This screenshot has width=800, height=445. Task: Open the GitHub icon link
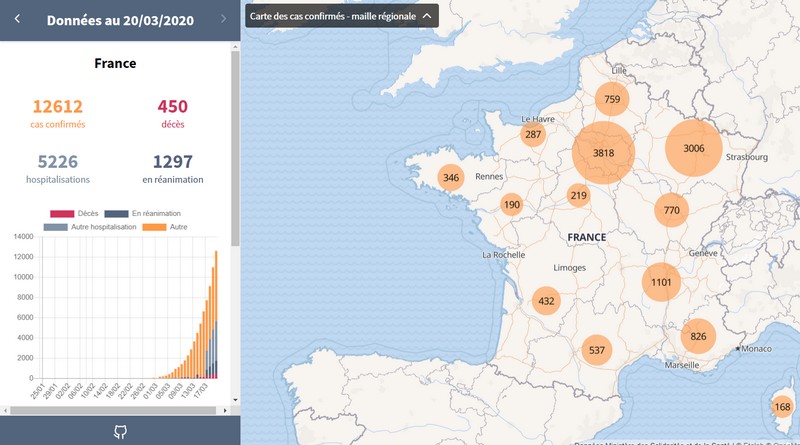click(120, 432)
